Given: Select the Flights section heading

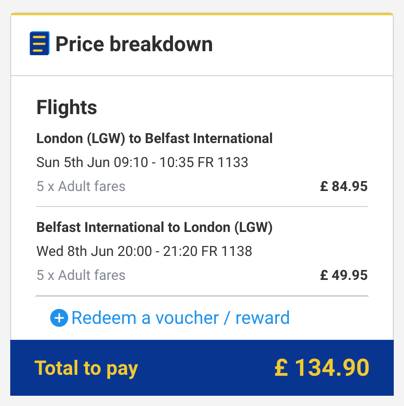Looking at the screenshot, I should tap(67, 107).
